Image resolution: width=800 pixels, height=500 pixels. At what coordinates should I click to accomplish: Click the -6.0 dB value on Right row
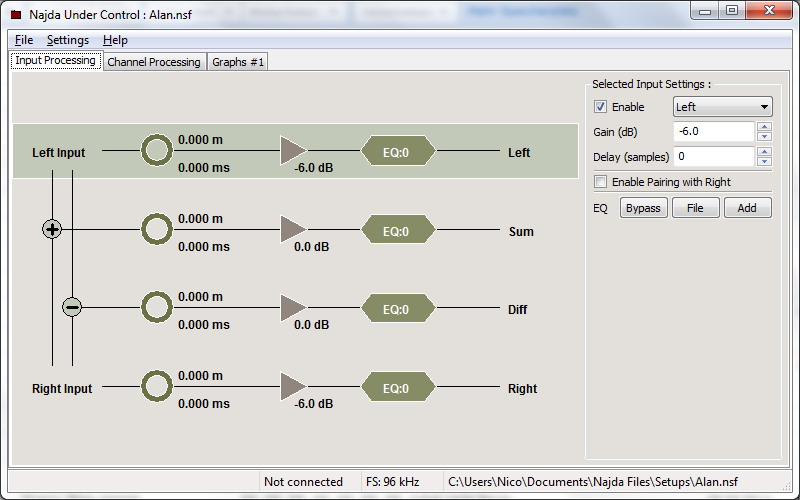(314, 404)
